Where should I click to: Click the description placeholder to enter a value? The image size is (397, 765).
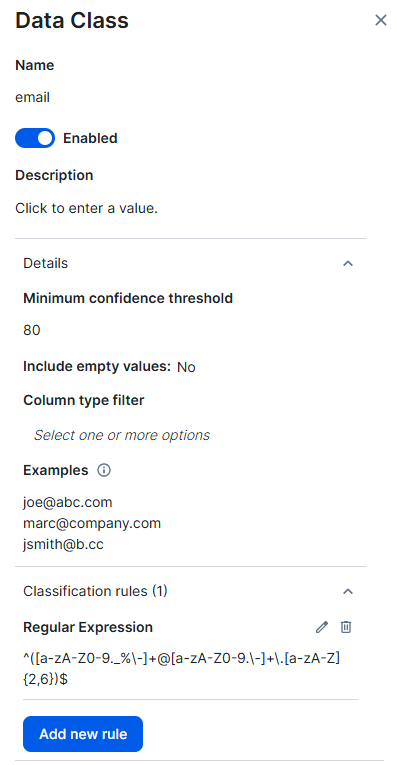click(86, 208)
